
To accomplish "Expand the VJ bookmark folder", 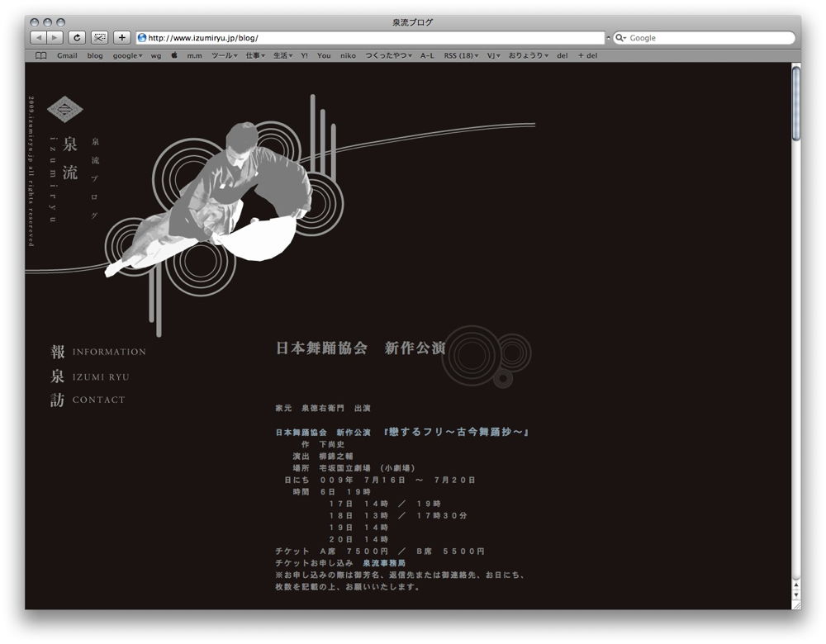I will coord(493,56).
